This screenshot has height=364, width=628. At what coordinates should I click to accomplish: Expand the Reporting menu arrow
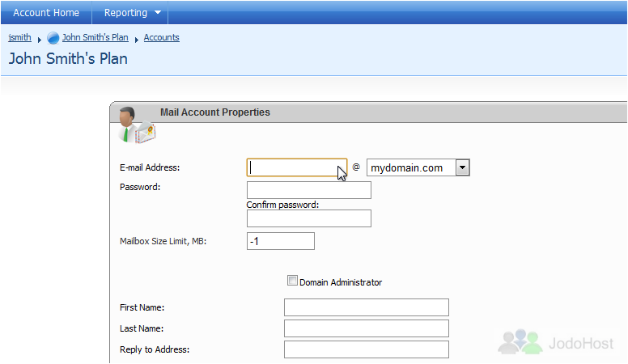click(158, 12)
